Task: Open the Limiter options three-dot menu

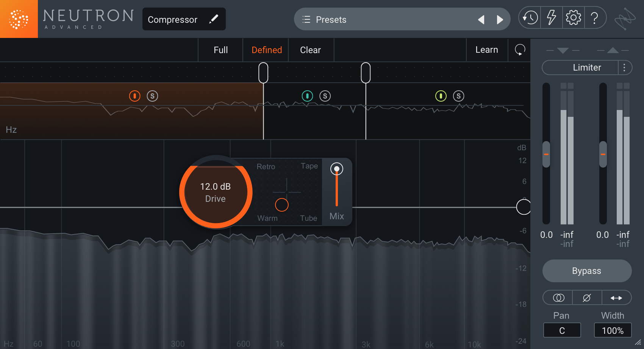Action: pyautogui.click(x=624, y=68)
